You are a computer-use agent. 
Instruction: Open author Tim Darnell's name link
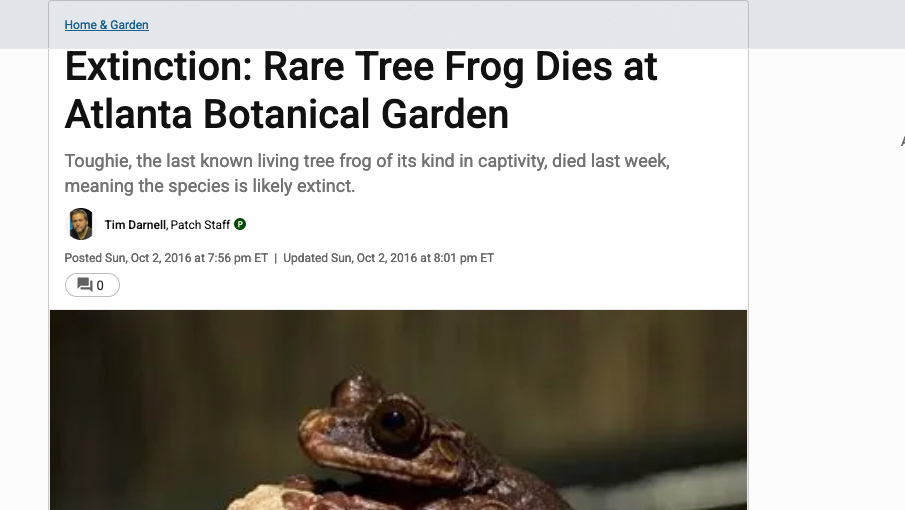click(x=135, y=225)
